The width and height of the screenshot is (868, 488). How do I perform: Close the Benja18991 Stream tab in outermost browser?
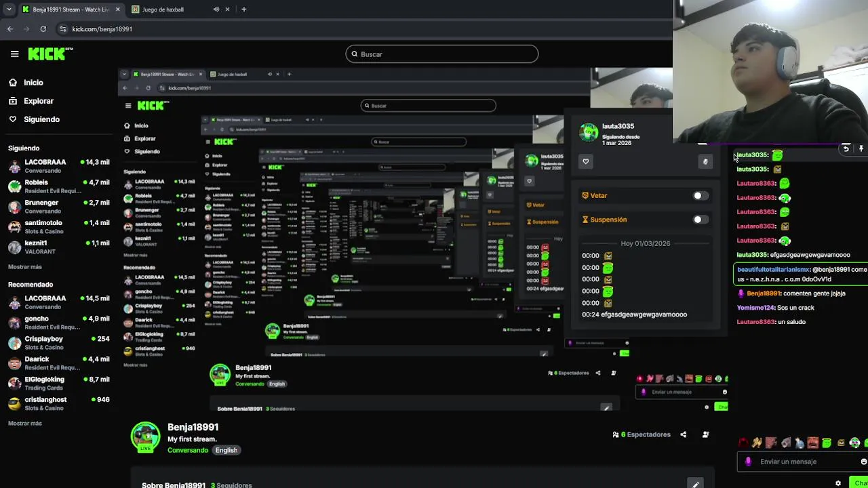pyautogui.click(x=118, y=9)
